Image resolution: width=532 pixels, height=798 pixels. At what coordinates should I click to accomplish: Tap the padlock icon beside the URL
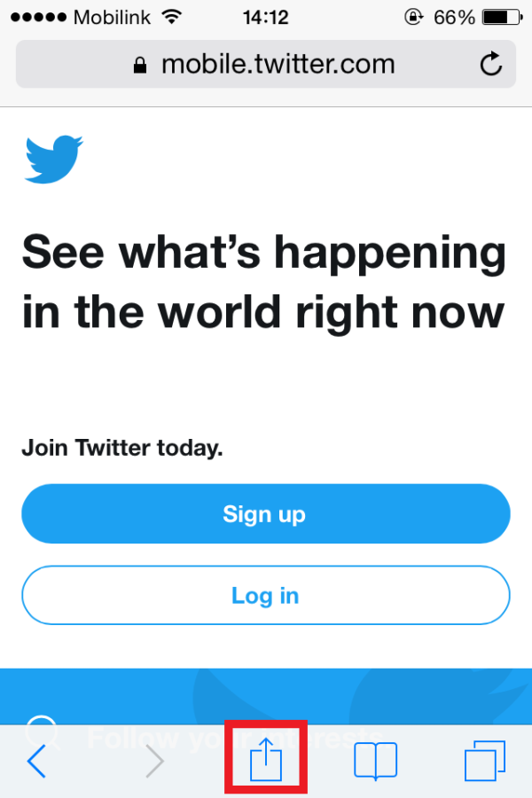point(139,66)
